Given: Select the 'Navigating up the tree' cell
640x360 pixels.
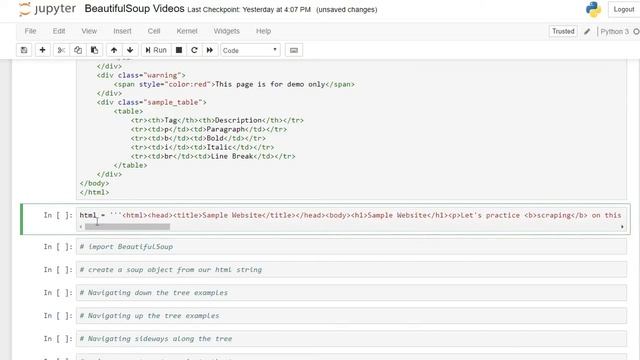Looking at the screenshot, I should click(351, 316).
